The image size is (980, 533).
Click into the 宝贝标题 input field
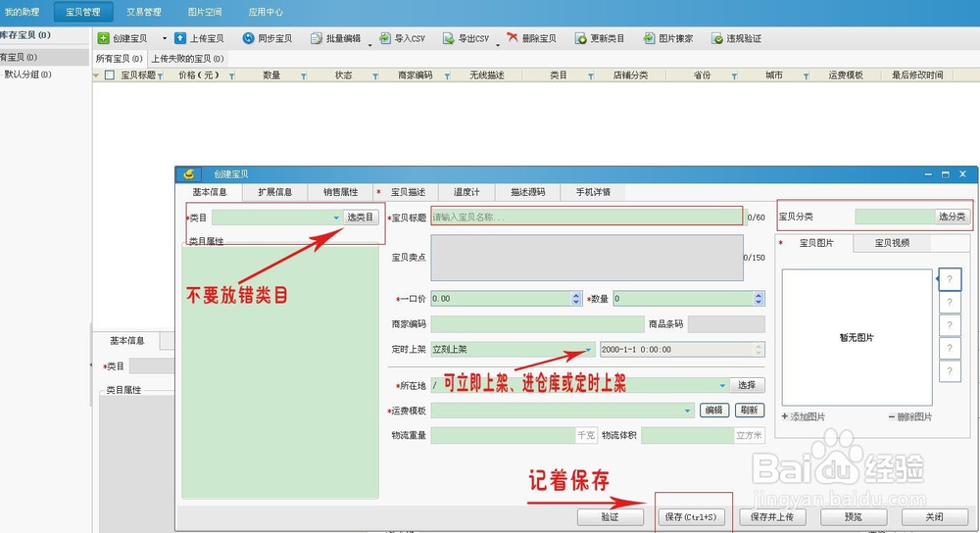(586, 217)
